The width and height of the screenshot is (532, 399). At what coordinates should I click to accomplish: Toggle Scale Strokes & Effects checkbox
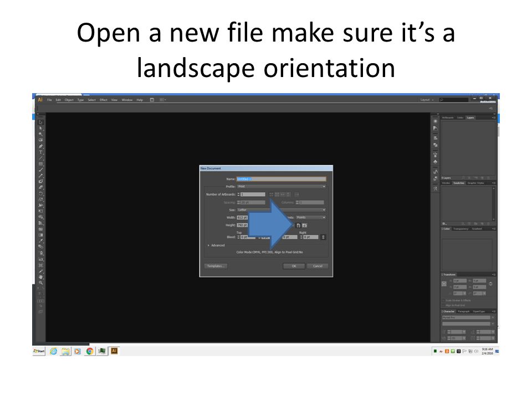tap(444, 300)
